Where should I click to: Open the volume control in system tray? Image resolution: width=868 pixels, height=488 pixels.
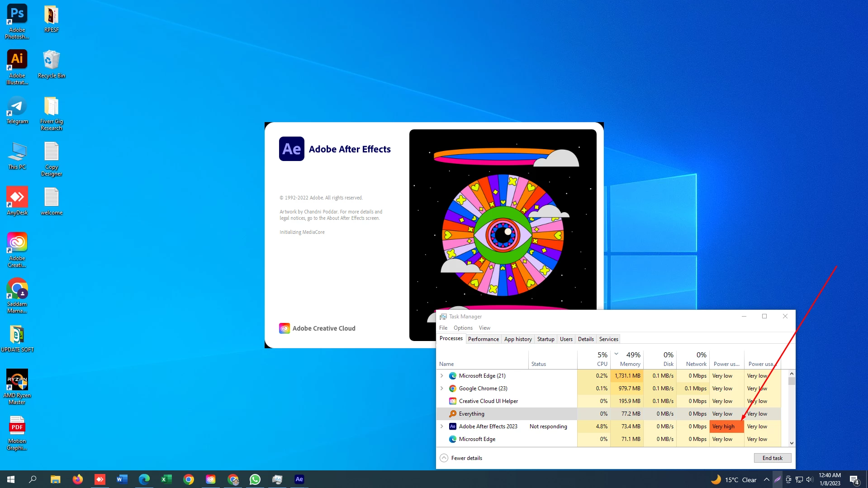coord(810,479)
